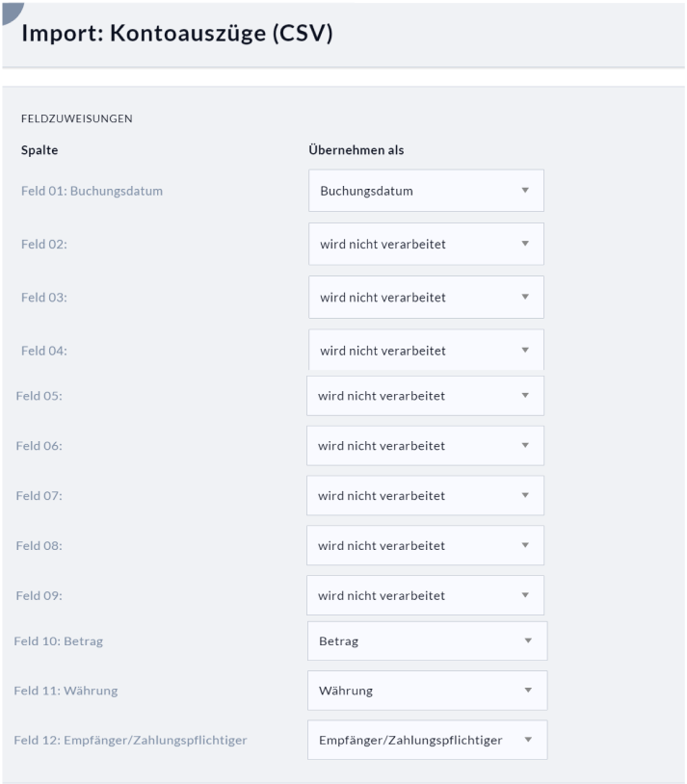Screen dimensions: 687x784
Task: Click the 'FELDZUWEISUNGEN' section heading
Action: [76, 119]
